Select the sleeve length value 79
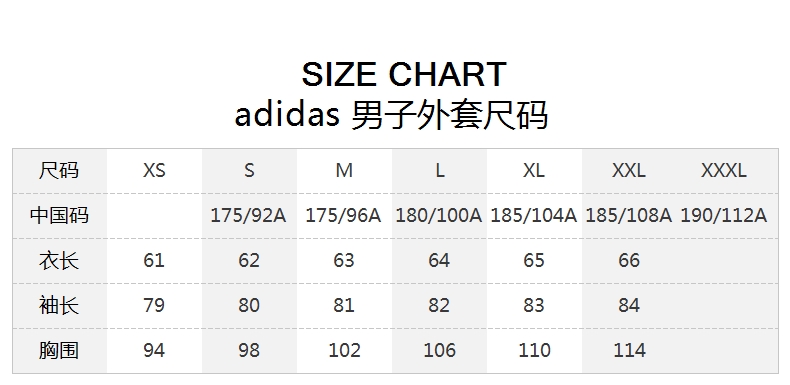This screenshot has width=790, height=385. coord(154,305)
